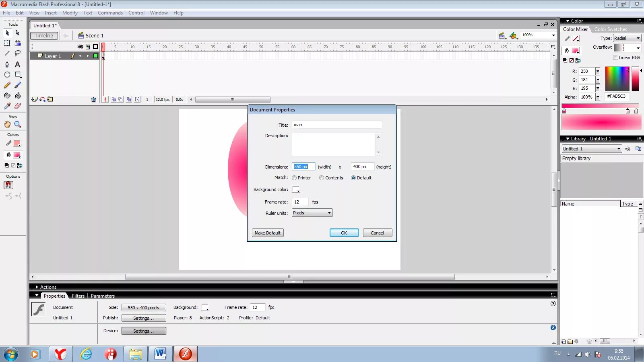Click the Insert Layer Folder icon
The height and width of the screenshot is (362, 644).
(50, 99)
